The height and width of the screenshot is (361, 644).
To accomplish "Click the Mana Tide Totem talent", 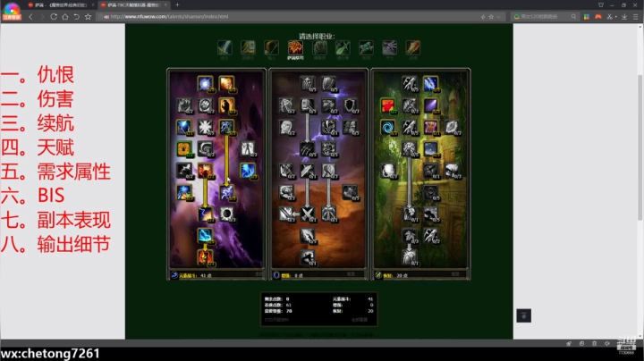I will (x=409, y=214).
